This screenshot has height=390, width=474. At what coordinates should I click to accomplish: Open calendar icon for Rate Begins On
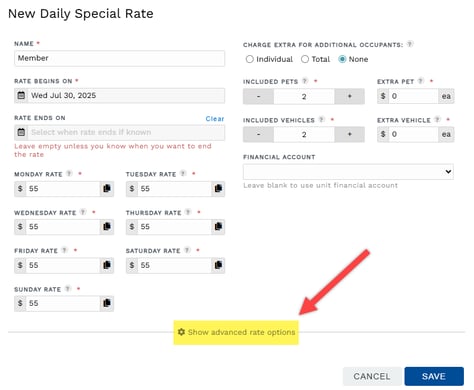21,95
